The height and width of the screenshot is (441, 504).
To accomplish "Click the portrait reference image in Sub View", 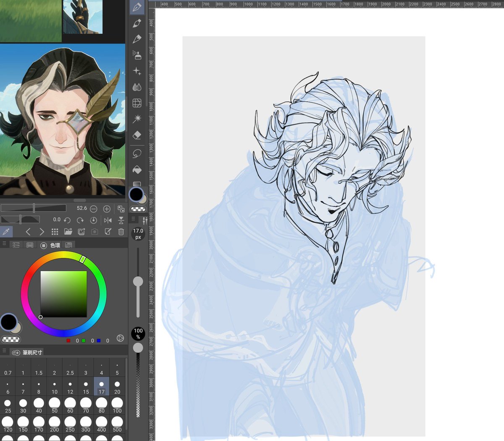I will click(63, 119).
